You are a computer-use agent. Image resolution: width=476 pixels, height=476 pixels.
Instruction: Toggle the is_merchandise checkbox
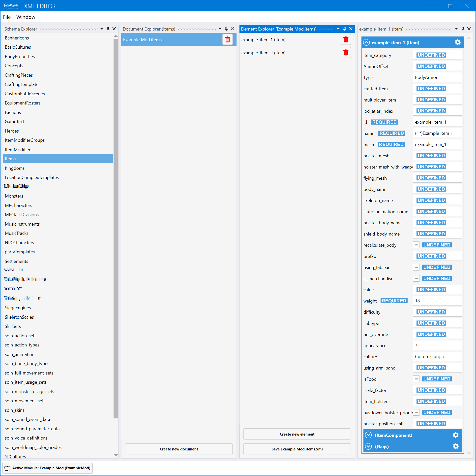point(416,278)
